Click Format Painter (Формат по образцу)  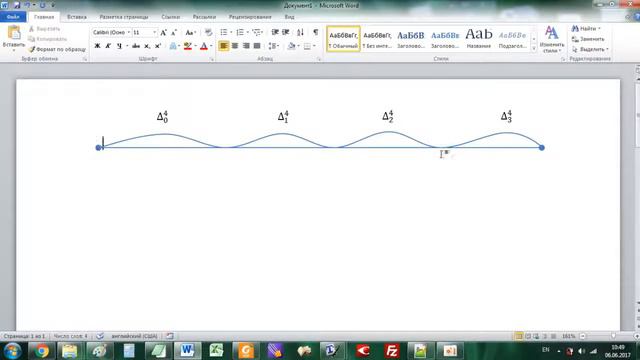(57, 49)
